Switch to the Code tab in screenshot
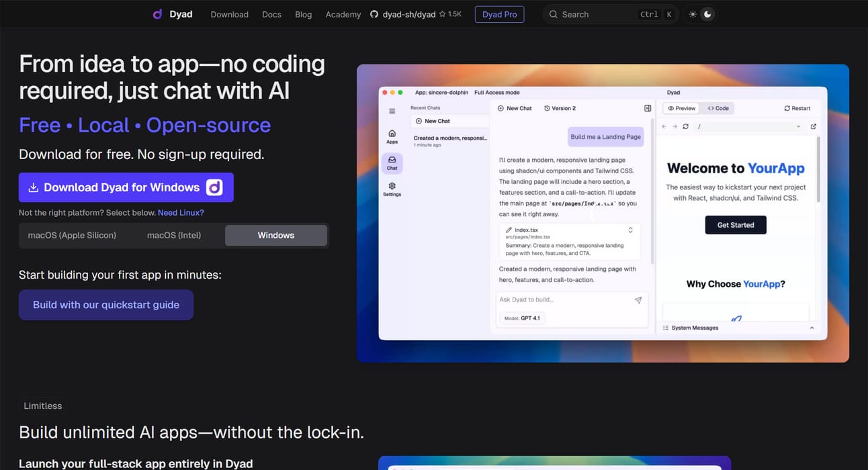The height and width of the screenshot is (470, 868). (x=718, y=108)
